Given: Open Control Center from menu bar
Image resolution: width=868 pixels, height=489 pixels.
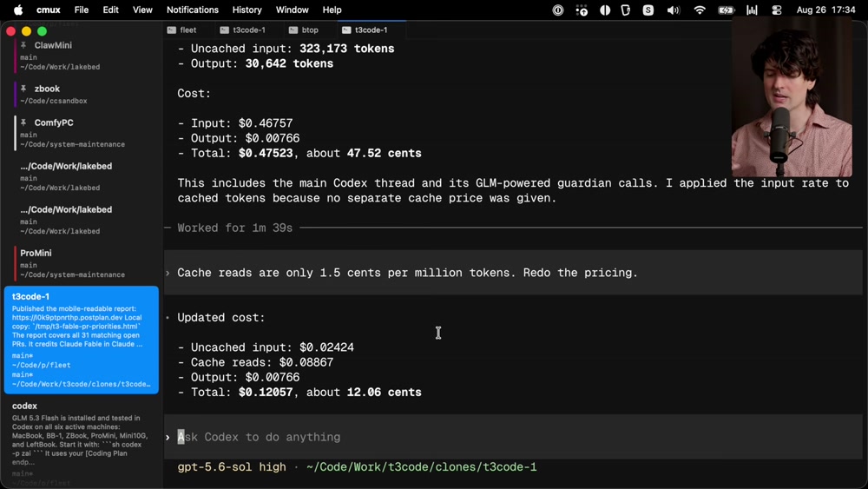Looking at the screenshot, I should coord(777,10).
